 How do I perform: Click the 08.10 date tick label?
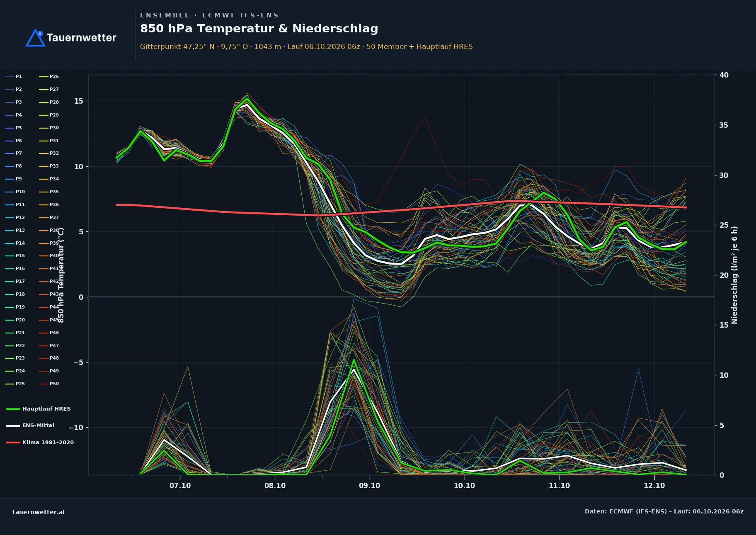pos(275,486)
